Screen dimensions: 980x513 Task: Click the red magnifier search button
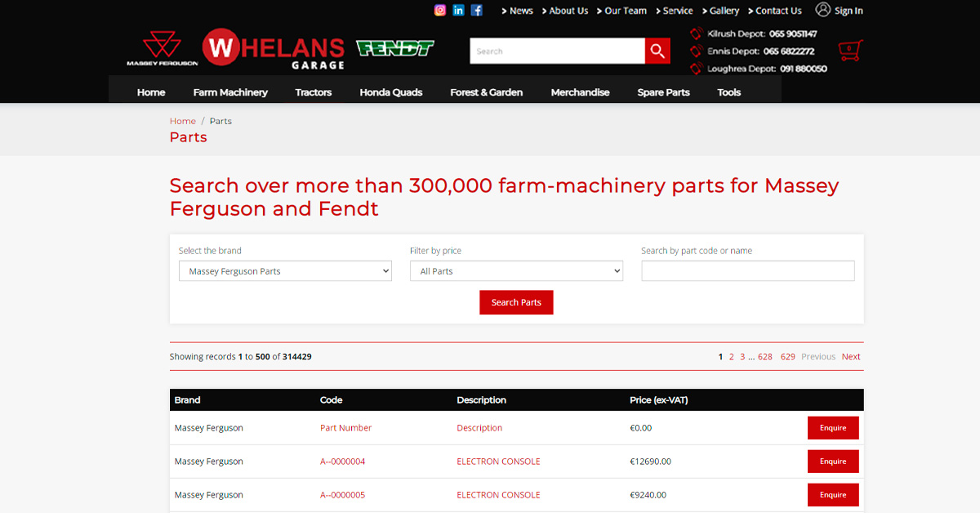point(657,51)
